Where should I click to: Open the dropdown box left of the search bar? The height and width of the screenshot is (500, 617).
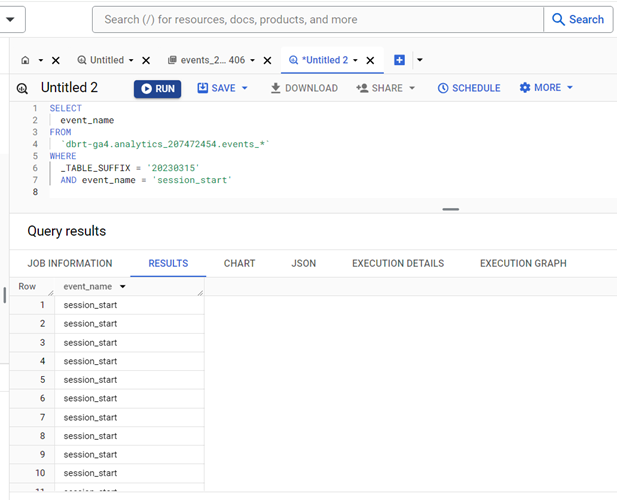coord(11,19)
